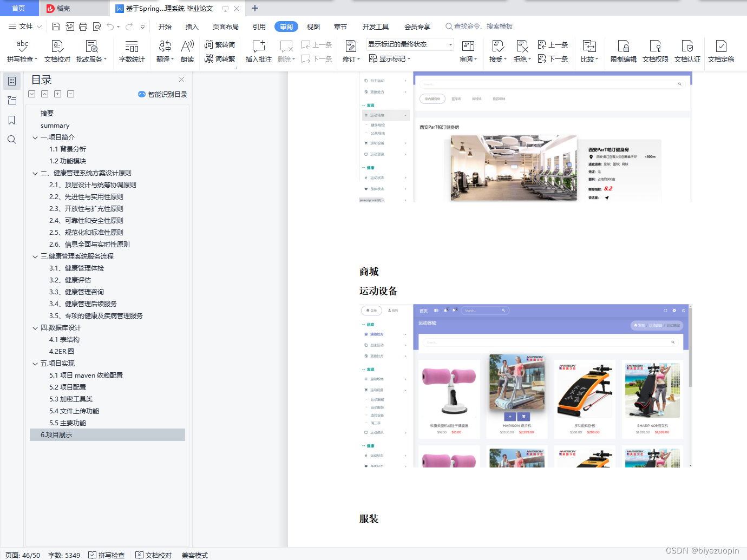
Task: Open print preview from quick toolbar
Action: click(97, 27)
